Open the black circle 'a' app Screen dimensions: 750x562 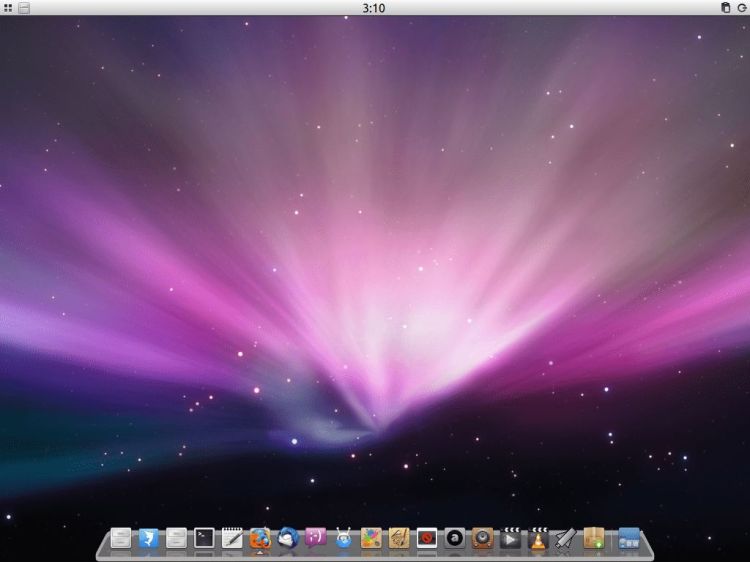[455, 539]
